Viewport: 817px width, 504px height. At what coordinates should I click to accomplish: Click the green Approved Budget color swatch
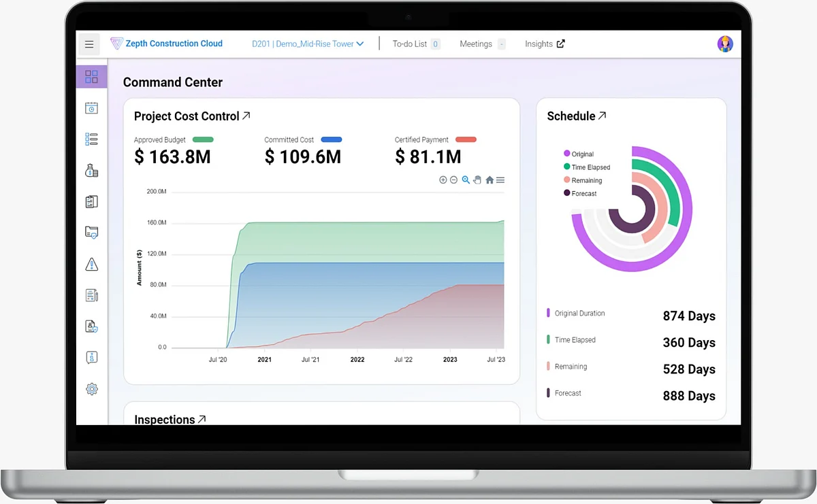203,139
